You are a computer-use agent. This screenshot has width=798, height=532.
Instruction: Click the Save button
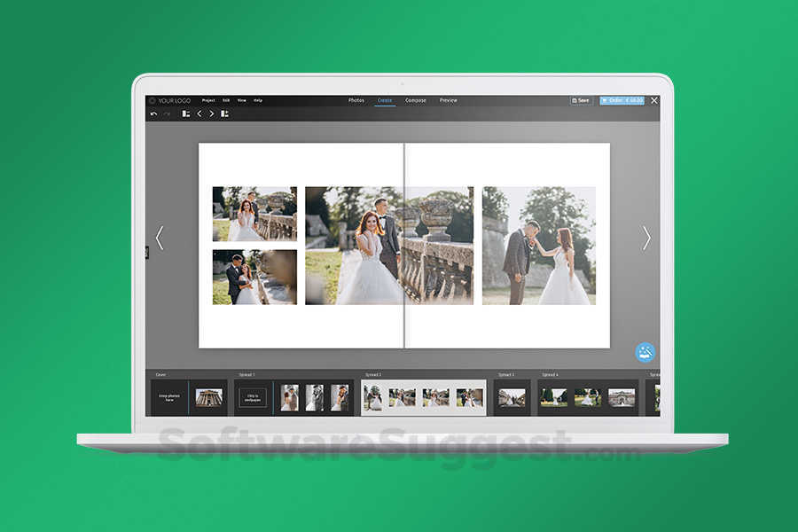click(581, 100)
